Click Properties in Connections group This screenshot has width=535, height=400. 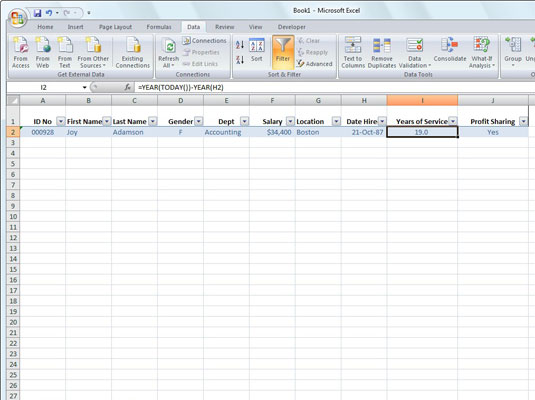(x=201, y=52)
